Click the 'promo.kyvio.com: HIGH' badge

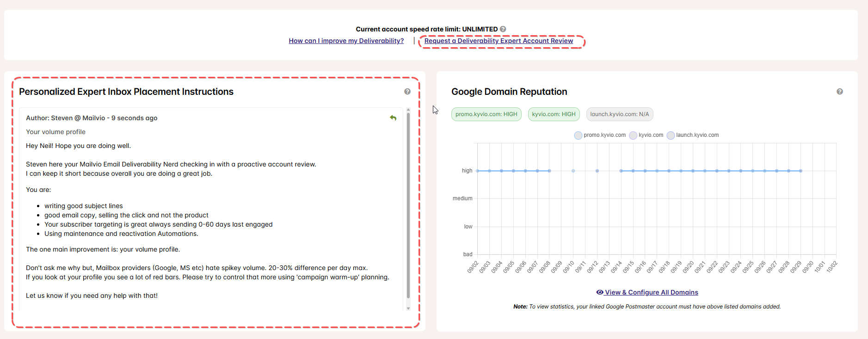coord(486,114)
